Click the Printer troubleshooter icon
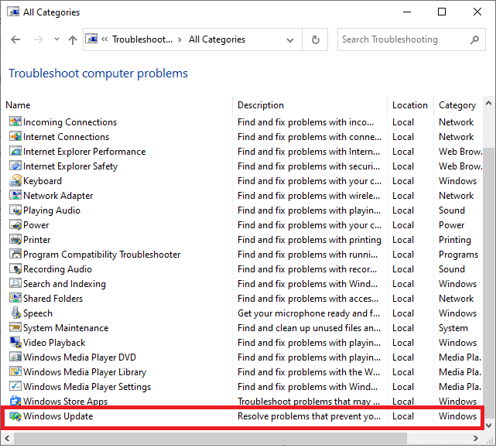Viewport: 496px width, 448px height. click(x=15, y=240)
